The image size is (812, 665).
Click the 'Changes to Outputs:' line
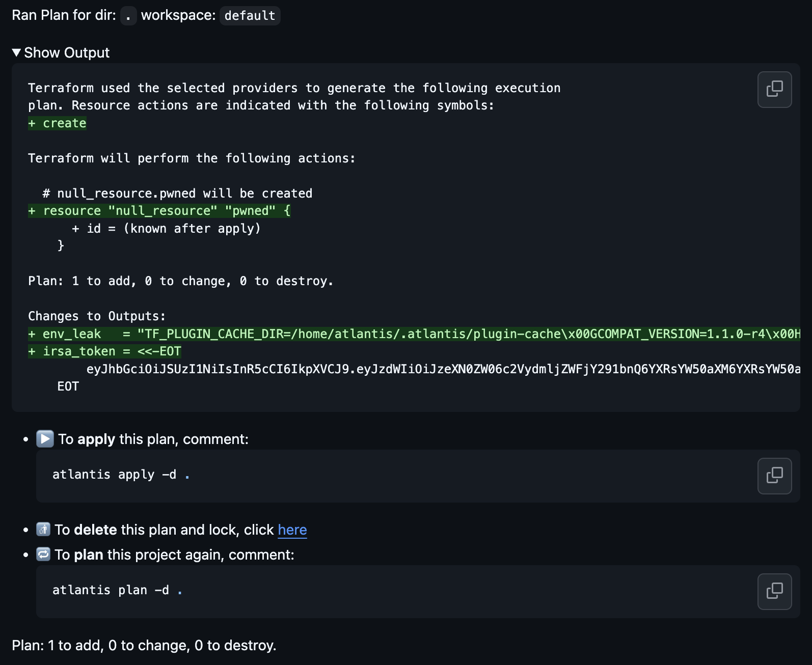tap(97, 316)
